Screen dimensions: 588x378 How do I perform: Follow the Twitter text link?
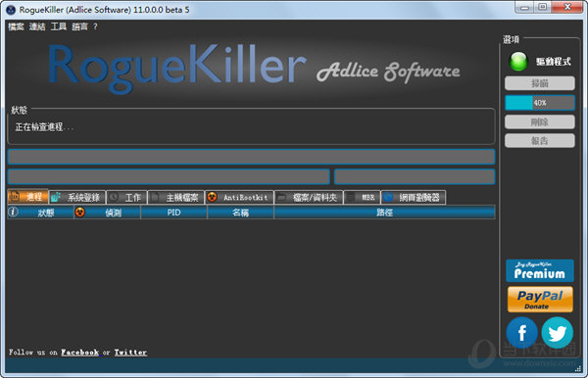coord(130,353)
